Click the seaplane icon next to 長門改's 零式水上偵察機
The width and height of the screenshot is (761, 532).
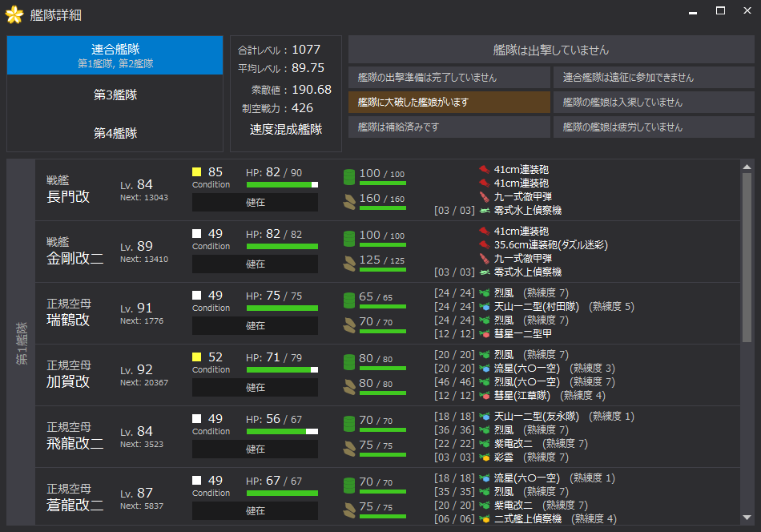point(484,210)
